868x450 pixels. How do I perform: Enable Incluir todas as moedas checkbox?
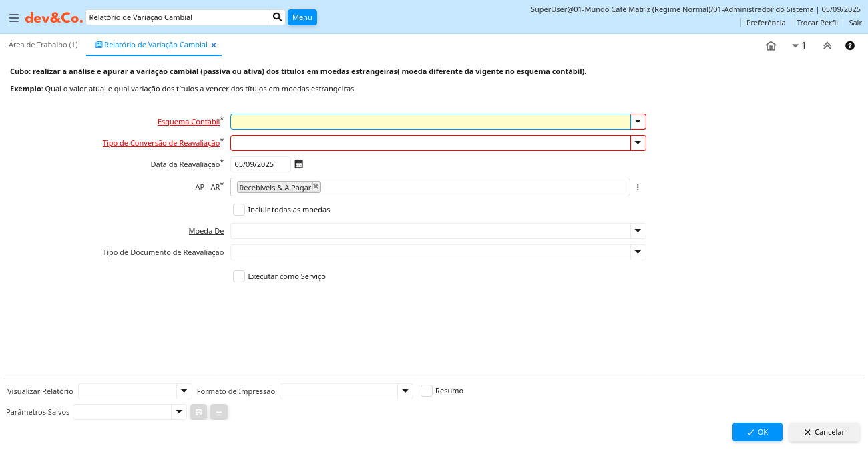tap(239, 210)
